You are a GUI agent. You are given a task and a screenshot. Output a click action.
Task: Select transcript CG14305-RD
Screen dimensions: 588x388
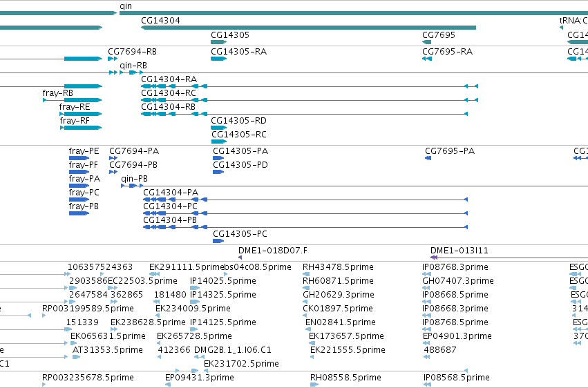point(238,121)
